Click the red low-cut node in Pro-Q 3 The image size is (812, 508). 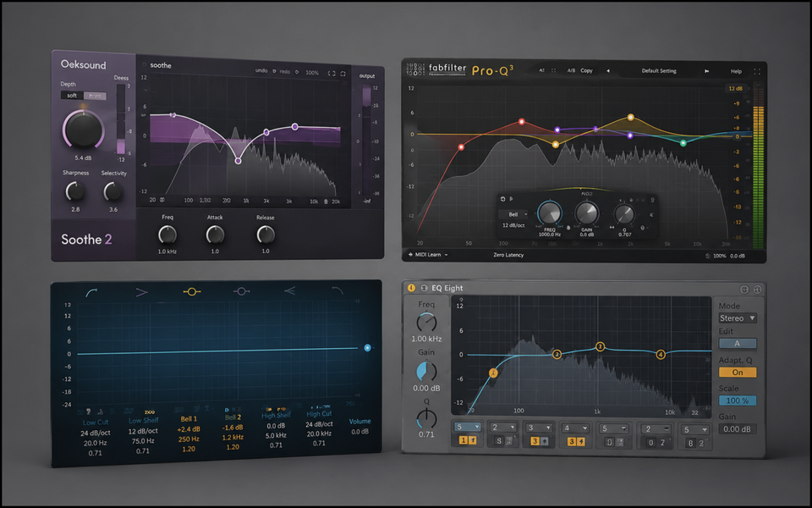pyautogui.click(x=461, y=147)
